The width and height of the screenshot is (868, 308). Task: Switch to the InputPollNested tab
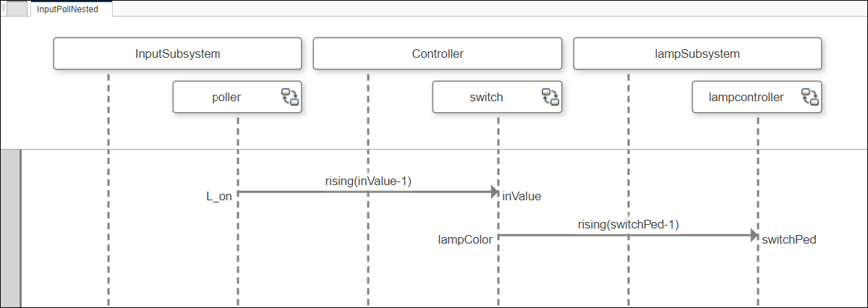pos(67,9)
